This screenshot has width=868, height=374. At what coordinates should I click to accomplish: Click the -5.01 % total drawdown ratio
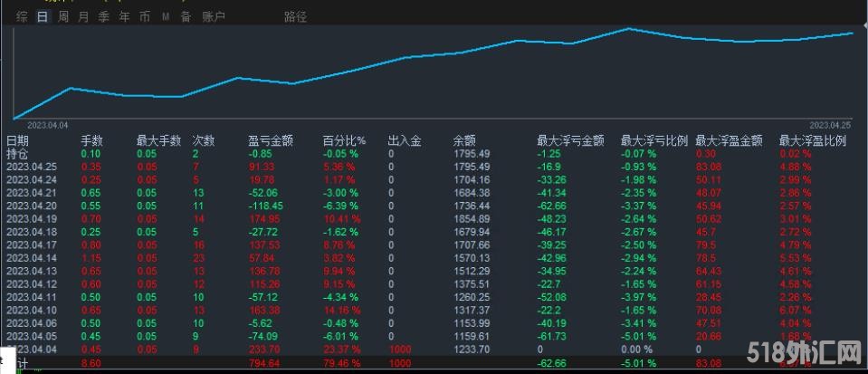pos(639,363)
